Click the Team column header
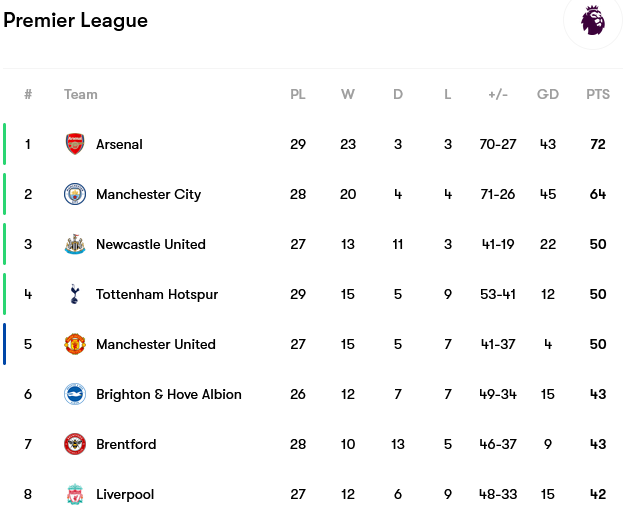This screenshot has width=624, height=519. [x=81, y=94]
